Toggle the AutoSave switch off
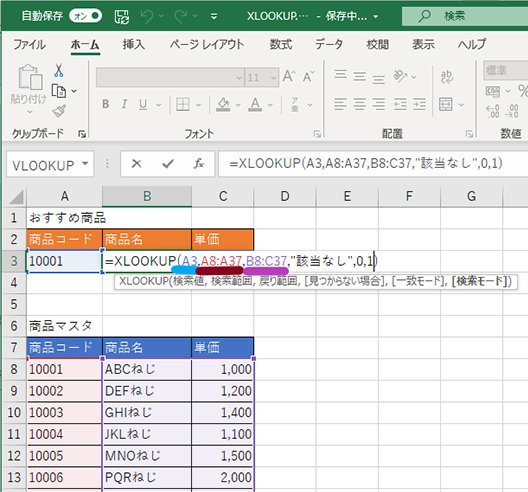The image size is (528, 492). [x=85, y=16]
